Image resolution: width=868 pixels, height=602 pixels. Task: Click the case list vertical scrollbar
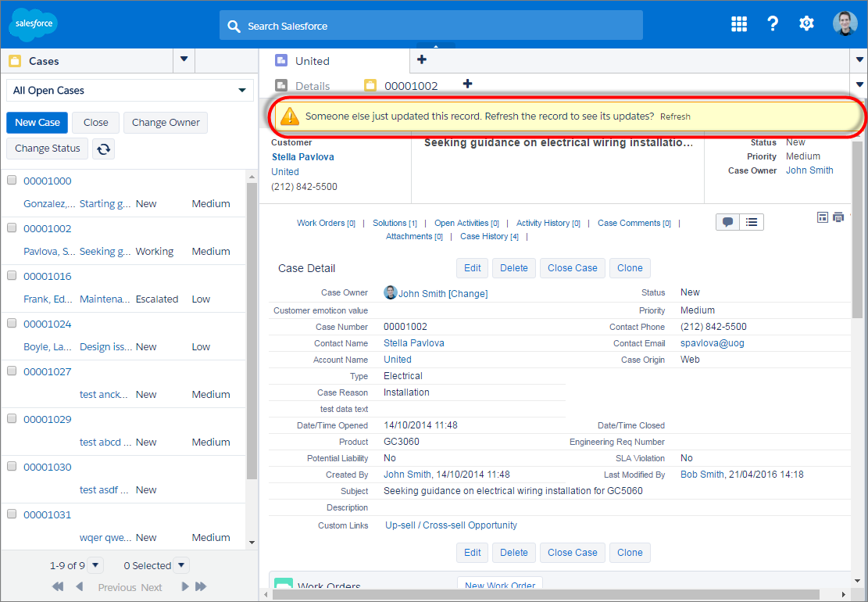(252, 331)
